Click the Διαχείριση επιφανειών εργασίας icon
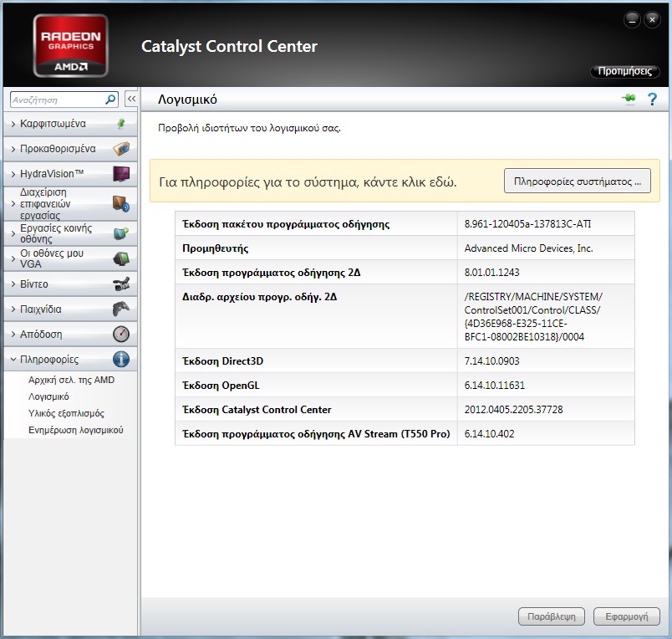The width and height of the screenshot is (672, 639). pos(121,204)
